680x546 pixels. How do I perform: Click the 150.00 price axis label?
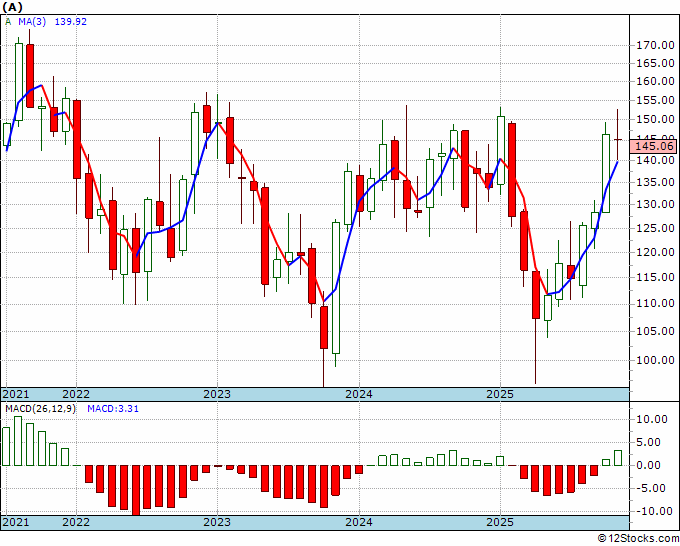click(655, 119)
